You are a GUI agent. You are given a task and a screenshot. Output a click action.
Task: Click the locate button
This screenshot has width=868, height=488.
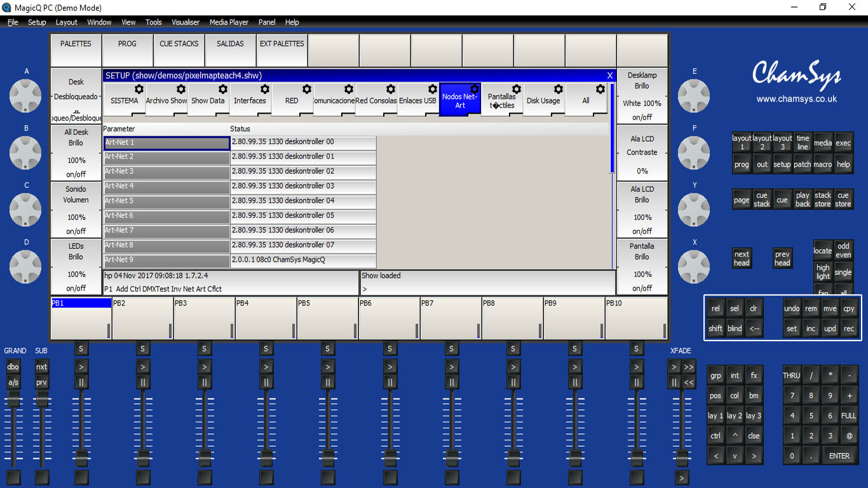point(823,250)
